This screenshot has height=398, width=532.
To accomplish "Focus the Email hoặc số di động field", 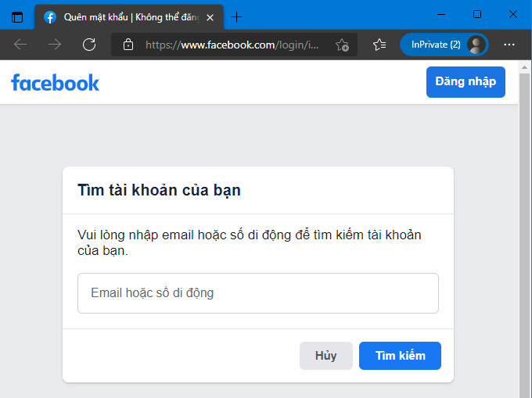I will (x=258, y=293).
